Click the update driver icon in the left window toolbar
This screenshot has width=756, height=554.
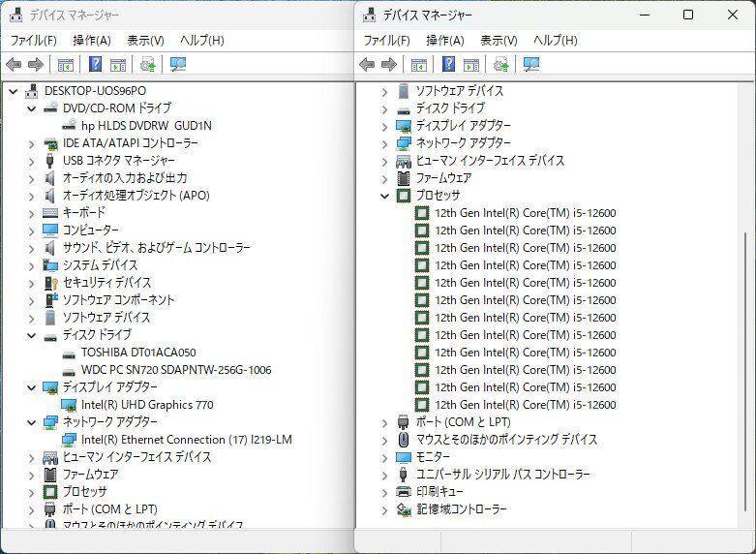coord(147,65)
